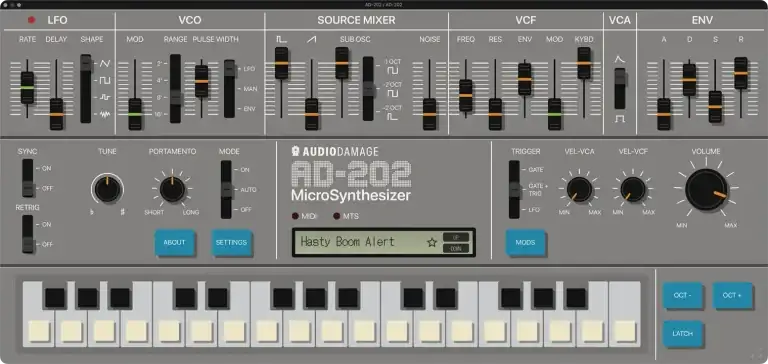
Task: Open the MODS panel
Action: [526, 242]
